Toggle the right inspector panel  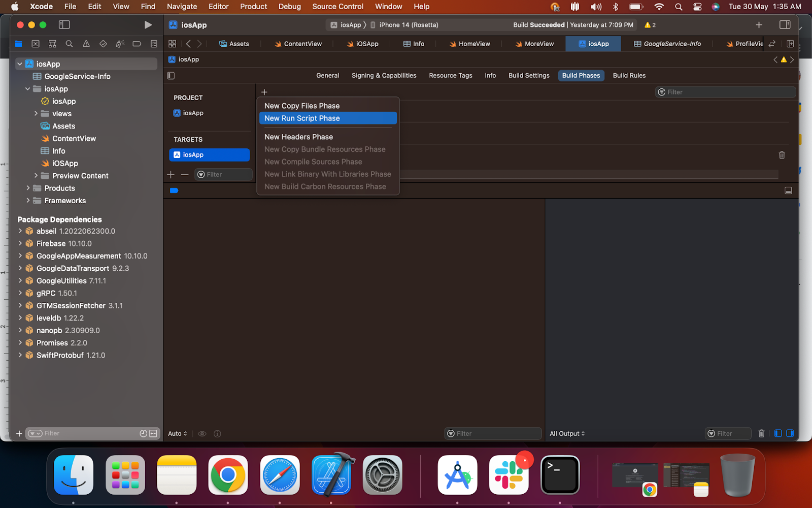point(785,25)
